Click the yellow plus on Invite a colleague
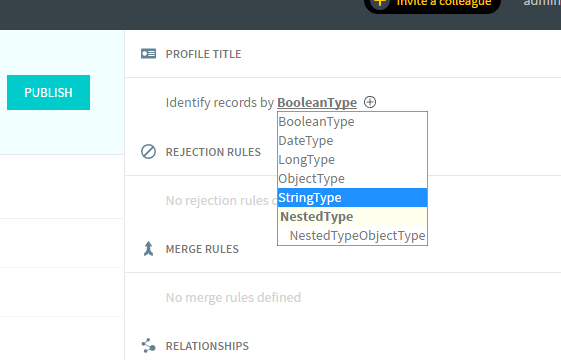The width and height of the screenshot is (561, 360). pos(380,3)
